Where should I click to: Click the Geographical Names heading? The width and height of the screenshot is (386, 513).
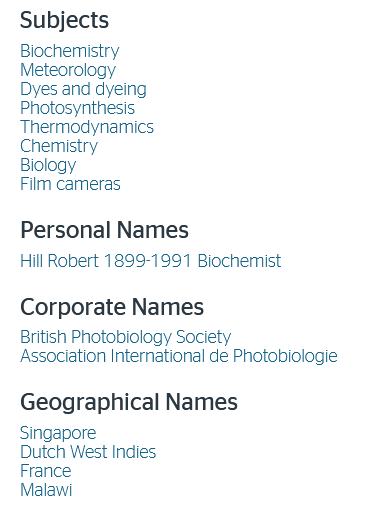point(129,402)
